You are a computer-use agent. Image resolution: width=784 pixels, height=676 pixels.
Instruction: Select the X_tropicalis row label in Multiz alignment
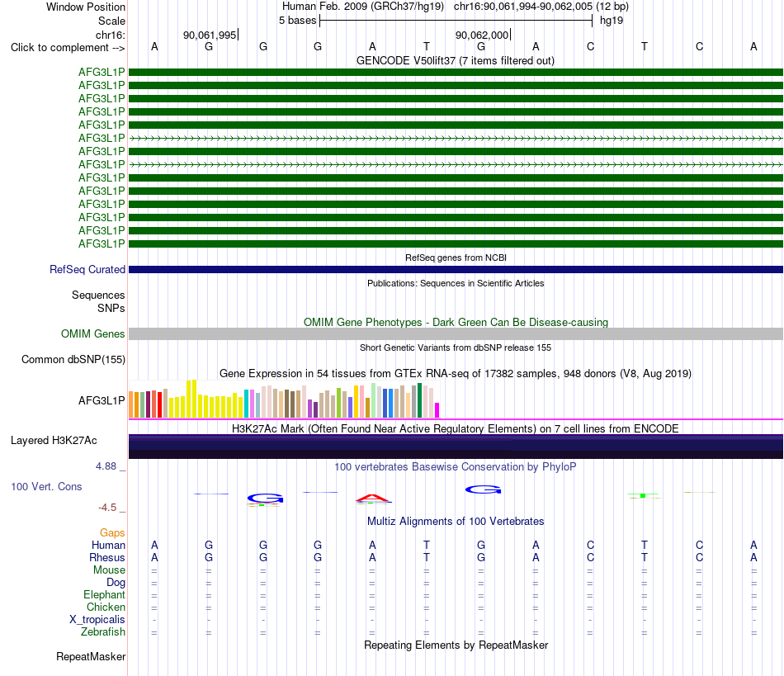(97, 620)
